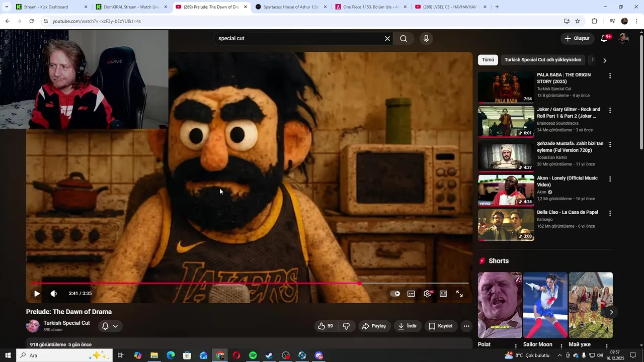Open Windows Start menu
Viewport: 644px width, 362px height.
[8, 355]
